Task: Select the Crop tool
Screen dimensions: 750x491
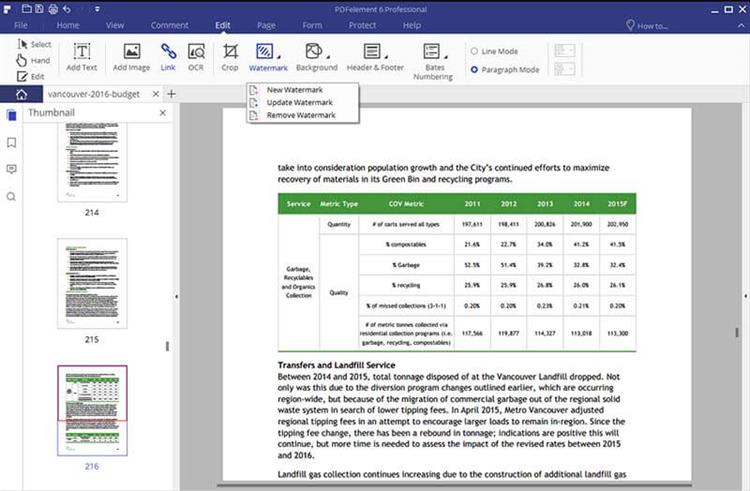Action: pos(230,51)
